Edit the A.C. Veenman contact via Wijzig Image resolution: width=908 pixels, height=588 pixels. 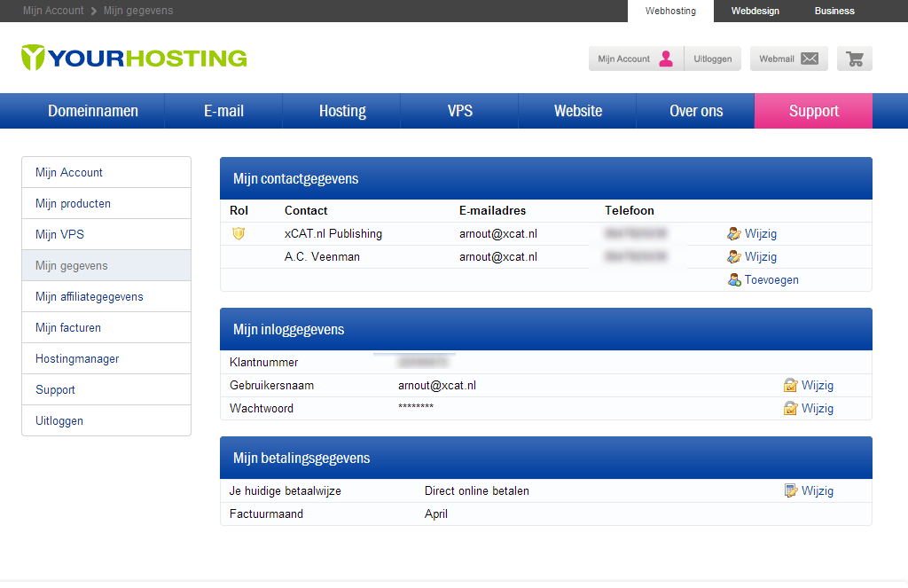pos(760,257)
